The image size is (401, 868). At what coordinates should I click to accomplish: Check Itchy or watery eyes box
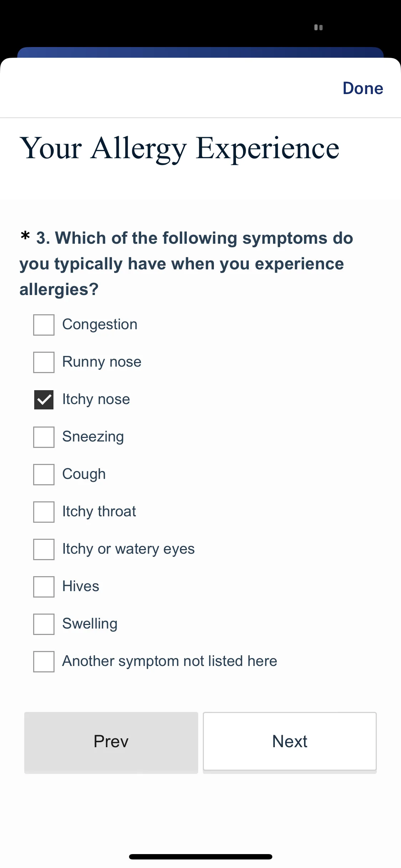tap(44, 549)
